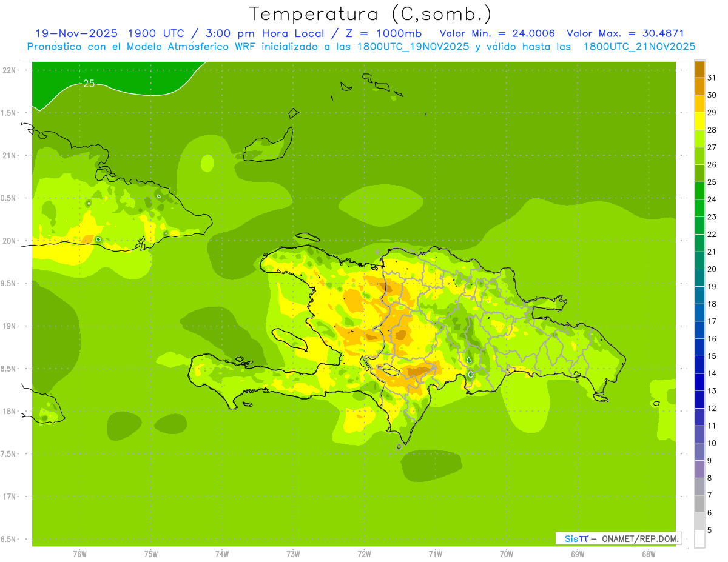The width and height of the screenshot is (728, 562).
Task: Select color bar segment between 29 and 30
Action: pos(699,104)
